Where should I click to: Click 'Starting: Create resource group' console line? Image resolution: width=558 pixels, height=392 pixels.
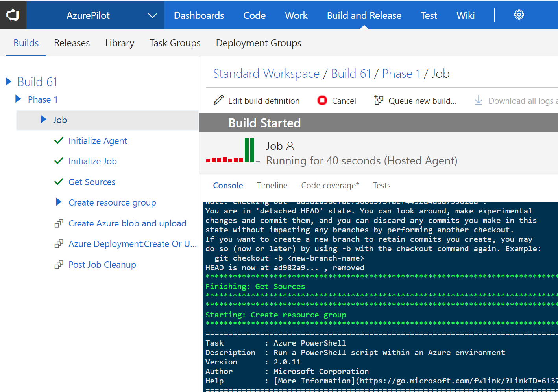pos(275,315)
